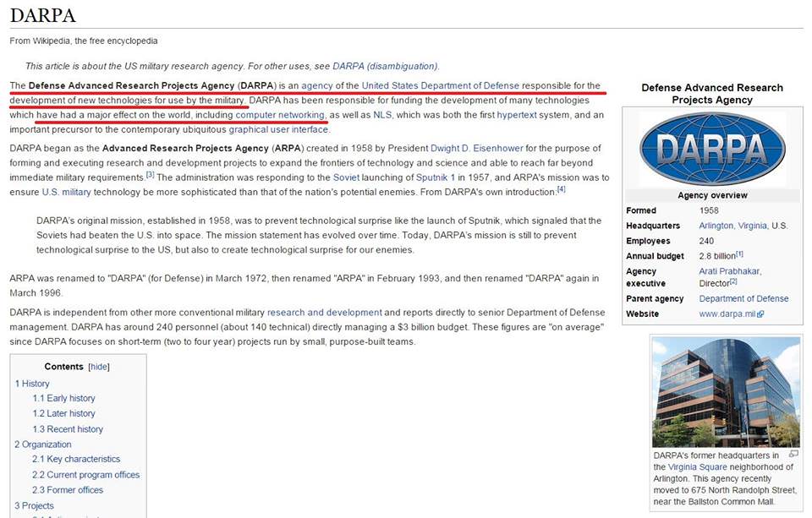The width and height of the screenshot is (812, 518).
Task: Open the Virginia Square link in caption
Action: (698, 466)
